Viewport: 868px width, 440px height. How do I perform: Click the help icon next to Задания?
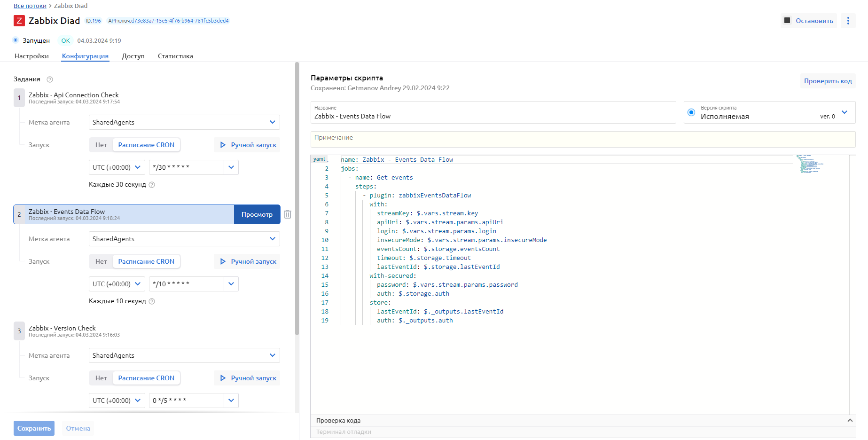tap(50, 79)
